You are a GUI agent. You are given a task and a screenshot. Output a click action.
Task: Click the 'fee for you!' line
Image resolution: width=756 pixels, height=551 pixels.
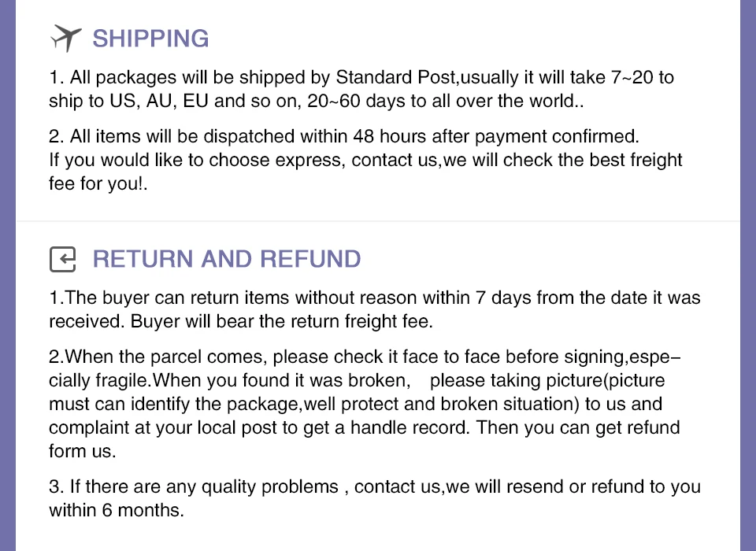pyautogui.click(x=98, y=183)
